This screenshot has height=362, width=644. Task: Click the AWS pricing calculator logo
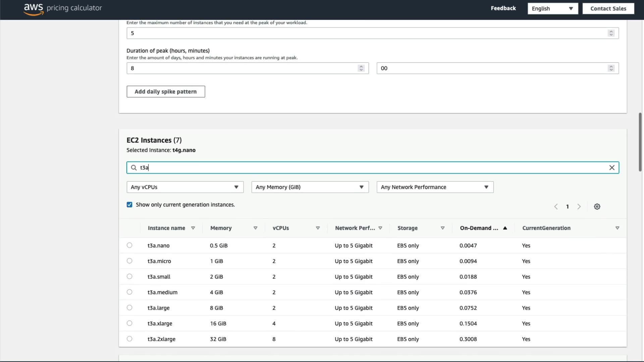coord(63,9)
